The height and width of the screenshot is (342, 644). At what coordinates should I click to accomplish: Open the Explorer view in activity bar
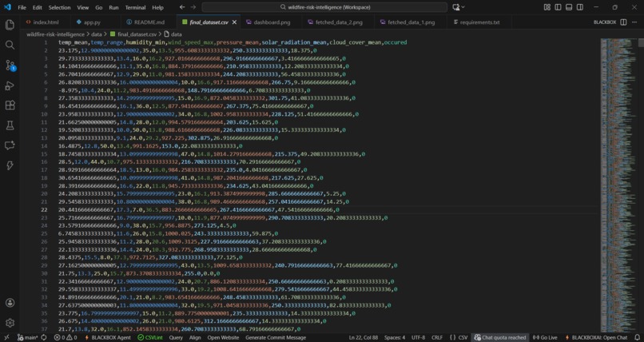point(10,25)
